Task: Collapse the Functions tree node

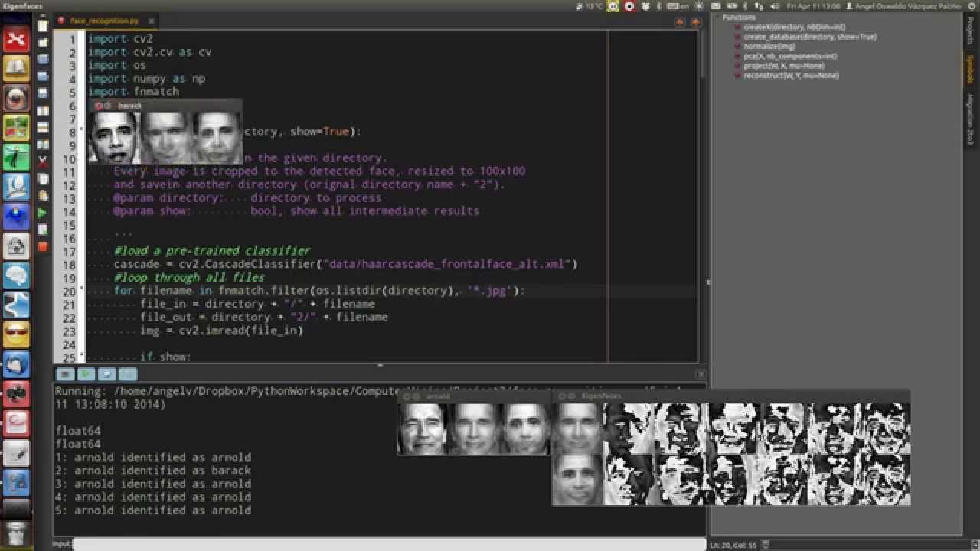Action: 717,17
